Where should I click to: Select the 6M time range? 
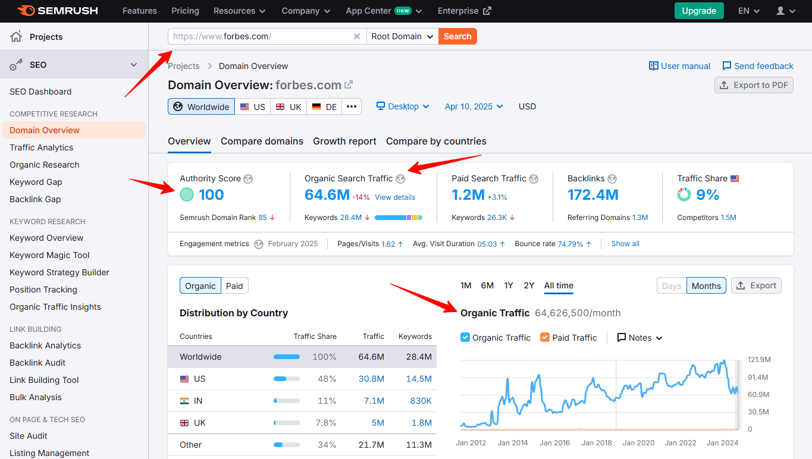click(x=487, y=285)
